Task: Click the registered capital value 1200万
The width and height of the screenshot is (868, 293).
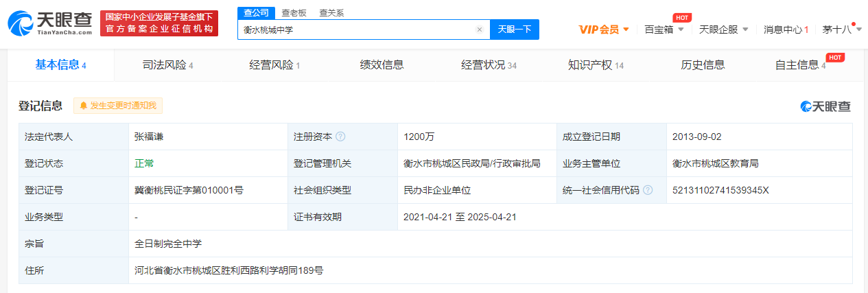Action: [419, 137]
